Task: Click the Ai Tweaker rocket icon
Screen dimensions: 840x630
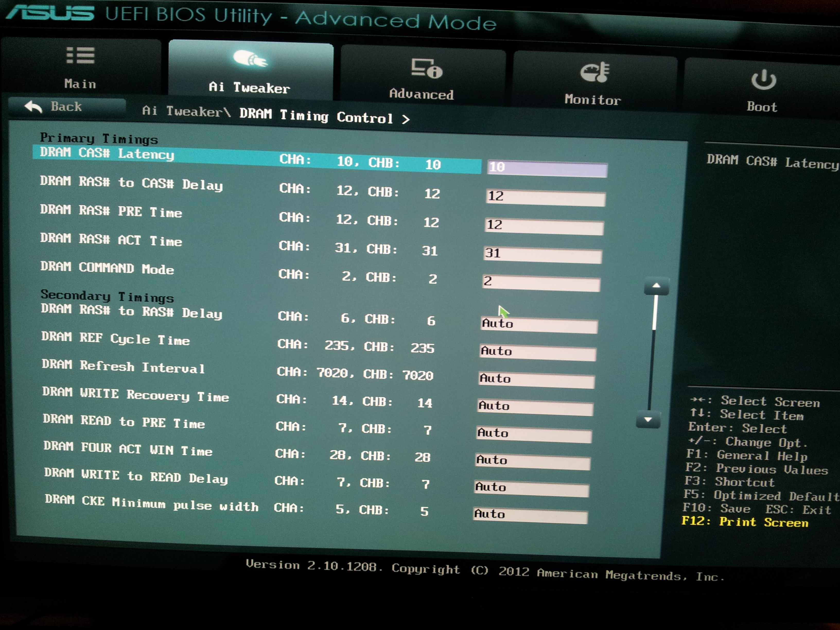Action: [250, 59]
